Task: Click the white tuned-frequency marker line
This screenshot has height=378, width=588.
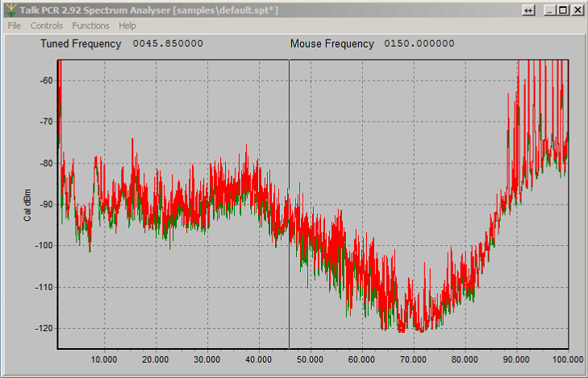Action: pyautogui.click(x=289, y=204)
